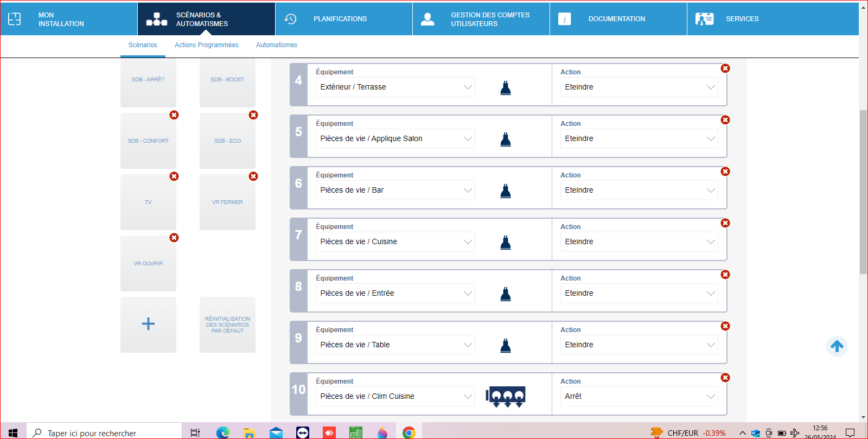Screen dimensions: 868x439
Task: Select the VR OUVRIR scenario tile
Action: (148, 264)
